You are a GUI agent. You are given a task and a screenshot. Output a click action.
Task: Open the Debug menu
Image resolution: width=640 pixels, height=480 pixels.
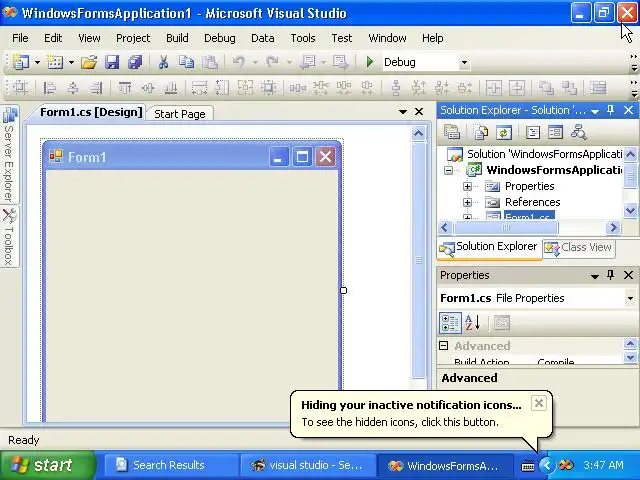(220, 38)
